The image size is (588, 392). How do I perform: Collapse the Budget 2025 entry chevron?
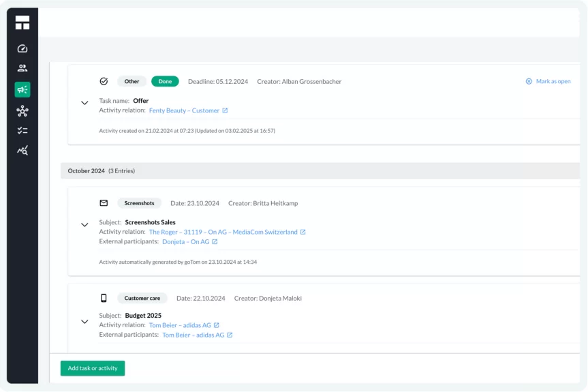[x=84, y=322]
